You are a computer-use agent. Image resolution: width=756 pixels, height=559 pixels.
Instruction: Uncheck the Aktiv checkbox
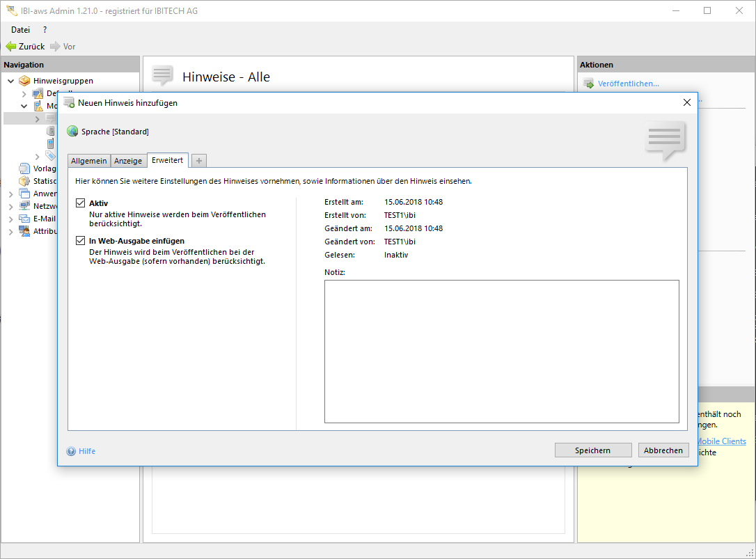pyautogui.click(x=80, y=203)
